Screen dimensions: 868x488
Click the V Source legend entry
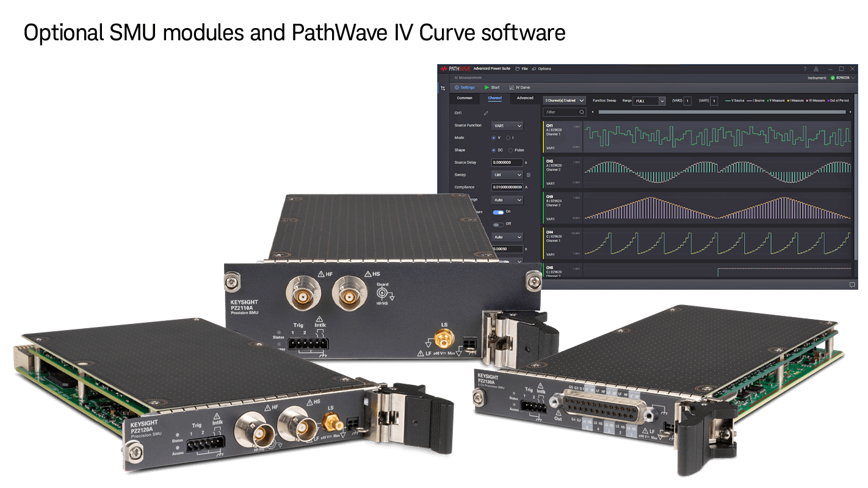click(734, 101)
